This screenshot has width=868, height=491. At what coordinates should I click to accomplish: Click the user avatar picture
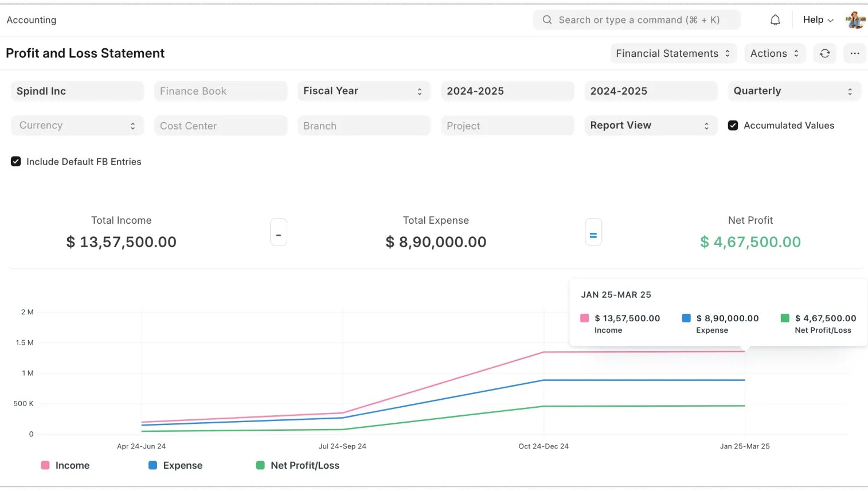(x=855, y=20)
